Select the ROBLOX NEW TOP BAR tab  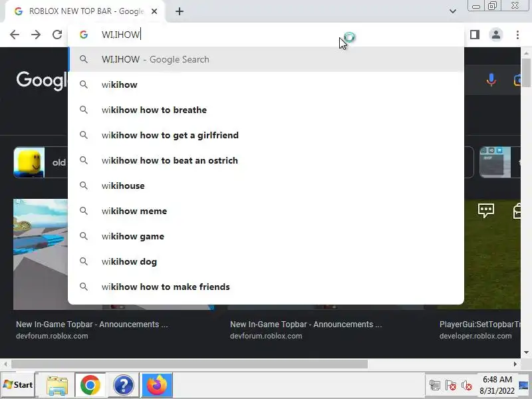click(x=85, y=11)
